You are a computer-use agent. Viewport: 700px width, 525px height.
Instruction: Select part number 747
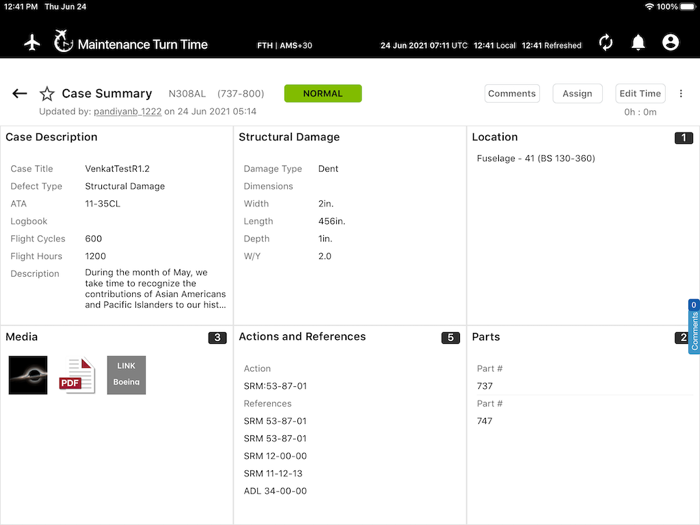click(485, 421)
